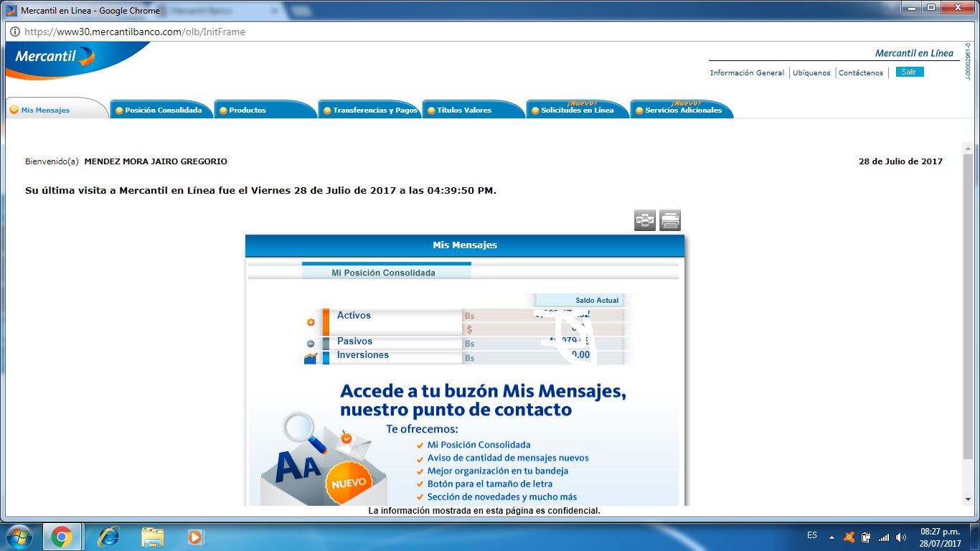Collapse the Pasivos row with minus icon
Viewport: 980px width, 551px height.
click(311, 344)
